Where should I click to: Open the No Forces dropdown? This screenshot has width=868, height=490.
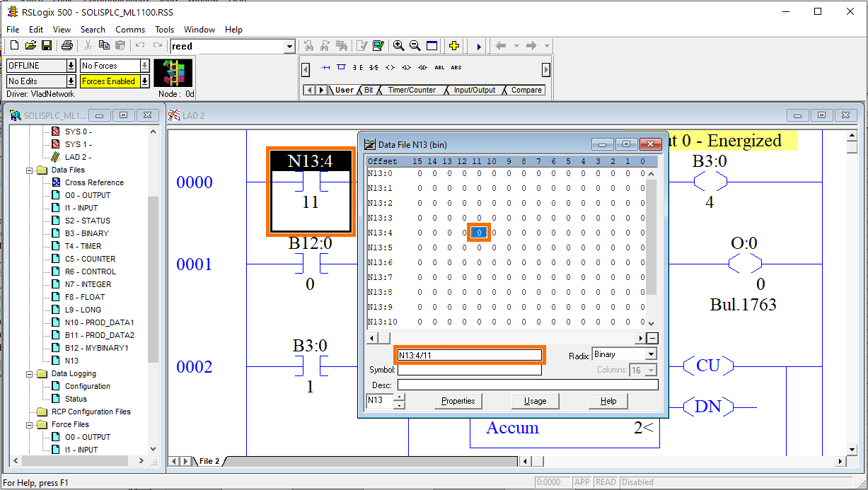(x=144, y=66)
